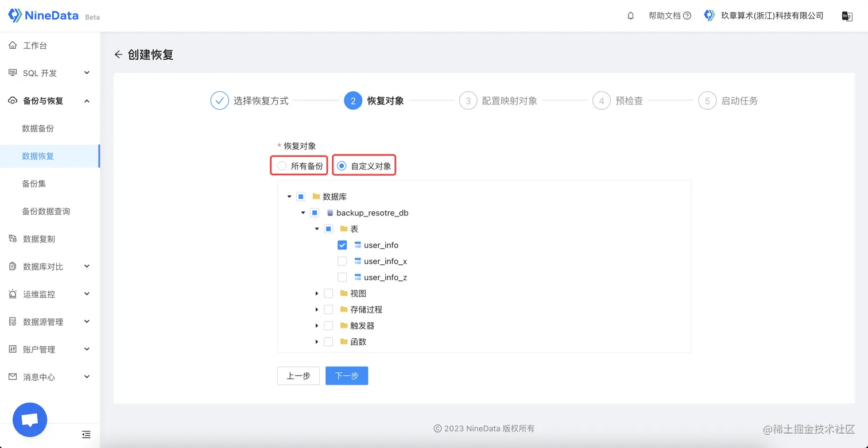Check the user_info_x table checkbox
Image resolution: width=868 pixels, height=448 pixels.
pyautogui.click(x=342, y=261)
